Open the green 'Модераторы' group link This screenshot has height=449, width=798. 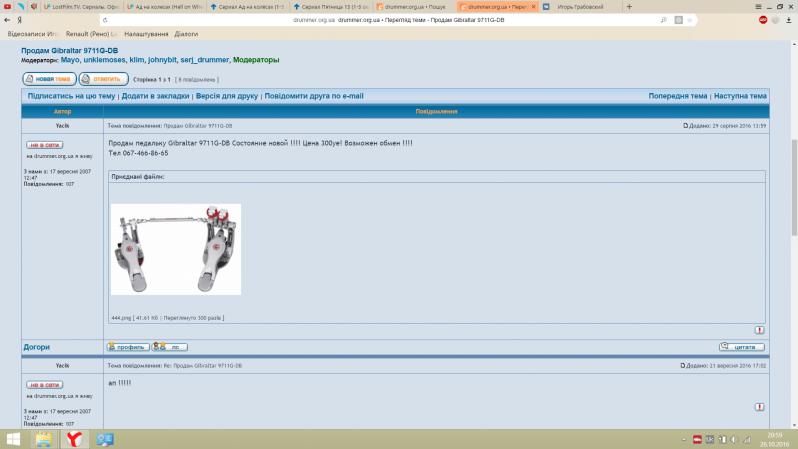point(256,60)
